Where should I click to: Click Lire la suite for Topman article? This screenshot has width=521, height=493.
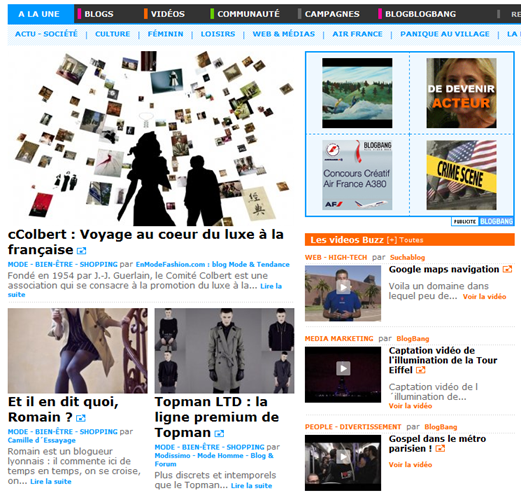(x=252, y=486)
